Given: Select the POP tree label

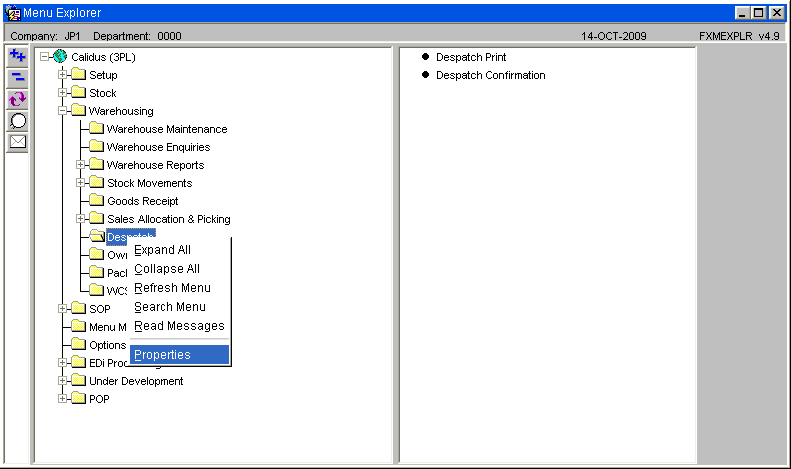Looking at the screenshot, I should click(99, 399).
